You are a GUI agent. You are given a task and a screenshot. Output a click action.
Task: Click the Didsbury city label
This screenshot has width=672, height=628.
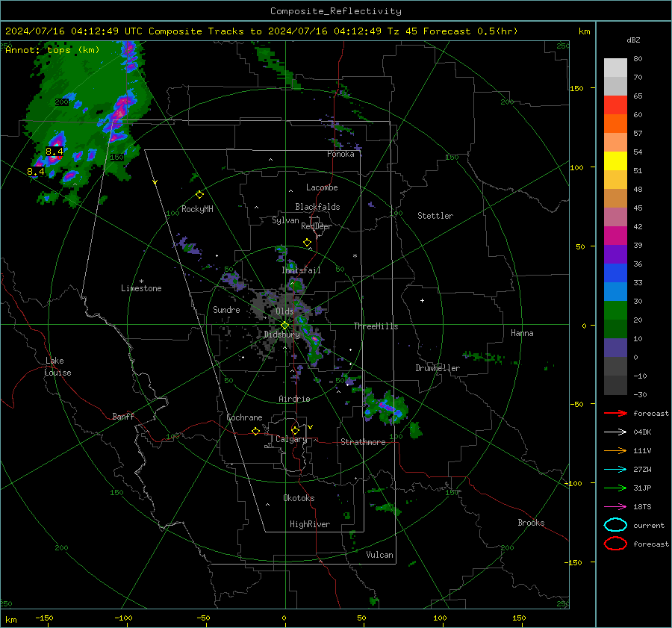(x=281, y=335)
